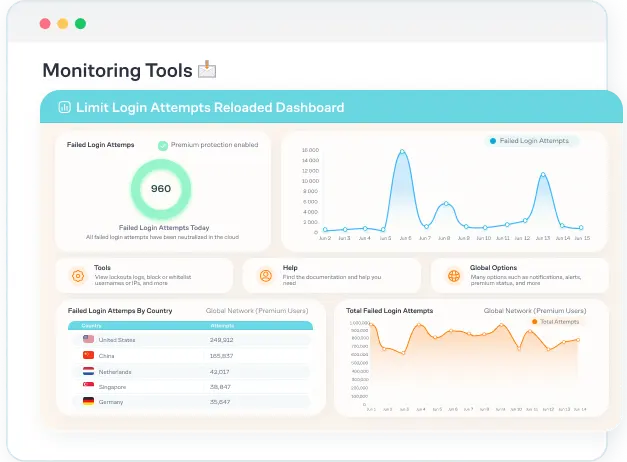Click the red window close dot
Image resolution: width=627 pixels, height=462 pixels.
pyautogui.click(x=45, y=24)
